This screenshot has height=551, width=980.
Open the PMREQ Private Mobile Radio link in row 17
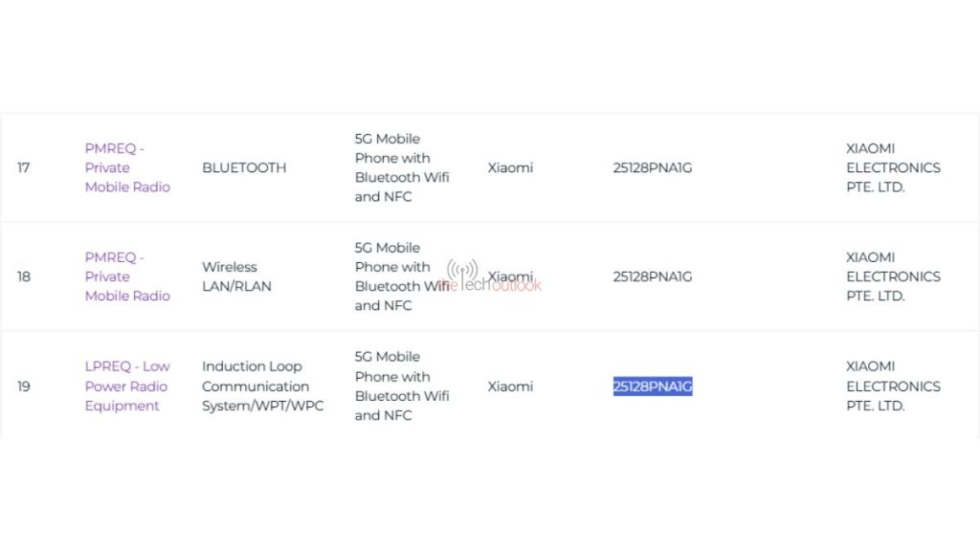[x=127, y=167]
